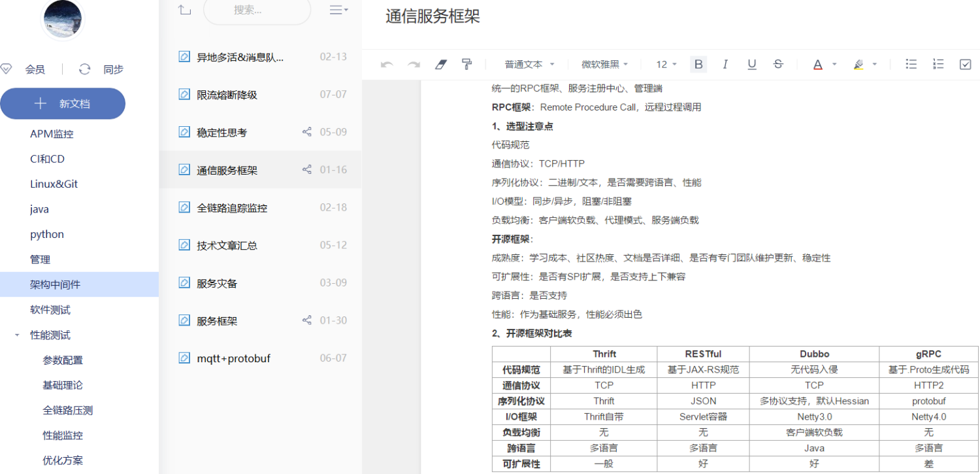980x474 pixels.
Task: Click note icon beside 限流熔断降级
Action: [x=184, y=94]
